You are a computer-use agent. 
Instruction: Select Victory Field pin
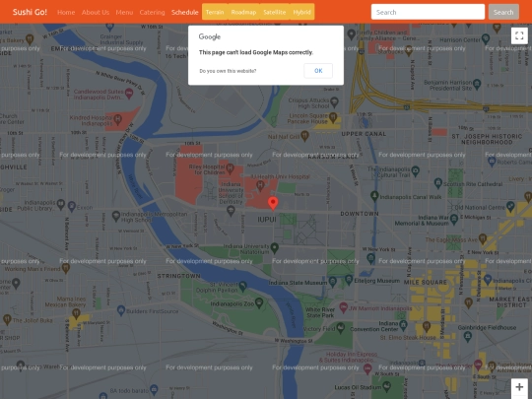(340, 327)
